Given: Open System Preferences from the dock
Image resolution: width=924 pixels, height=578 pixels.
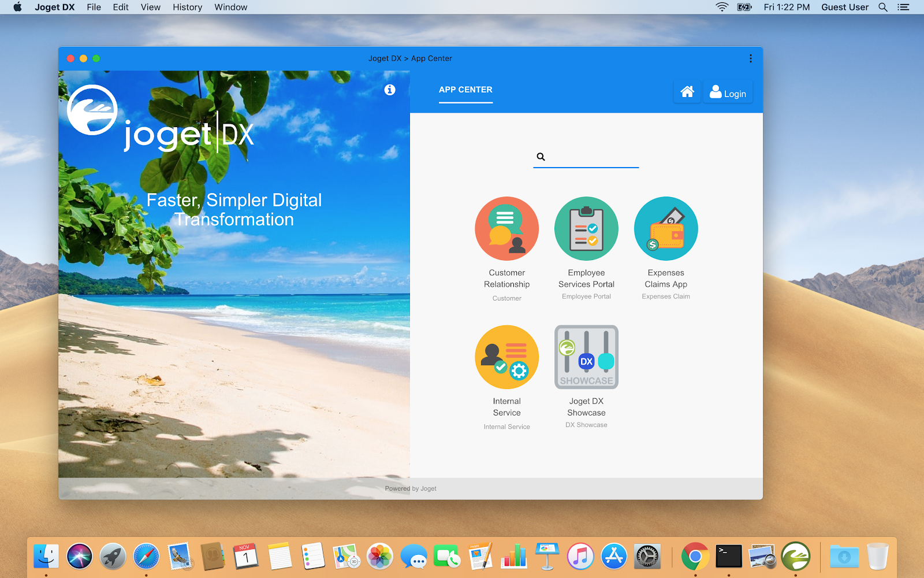Looking at the screenshot, I should [647, 557].
